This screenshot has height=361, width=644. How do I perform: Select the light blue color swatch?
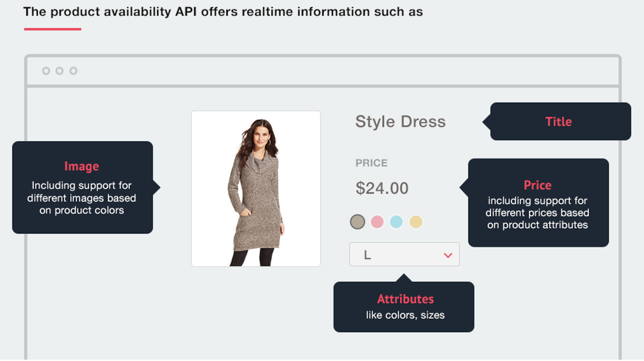(x=396, y=222)
